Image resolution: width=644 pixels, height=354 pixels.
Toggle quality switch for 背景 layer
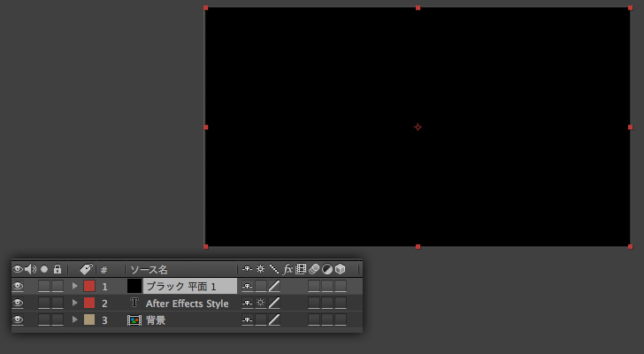(x=274, y=319)
